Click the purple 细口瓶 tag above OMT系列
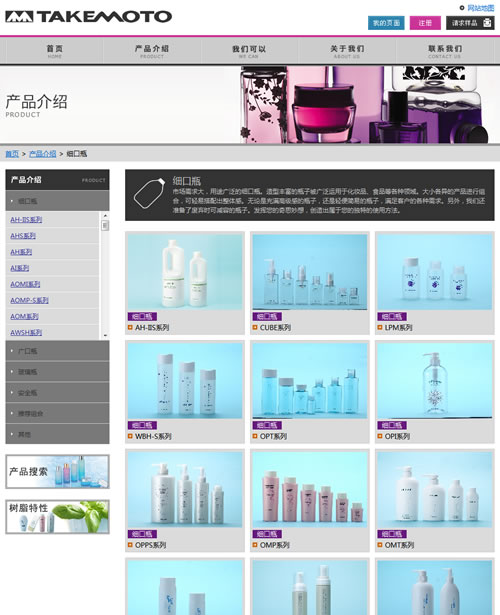Image resolution: width=500 pixels, height=615 pixels. [x=392, y=534]
